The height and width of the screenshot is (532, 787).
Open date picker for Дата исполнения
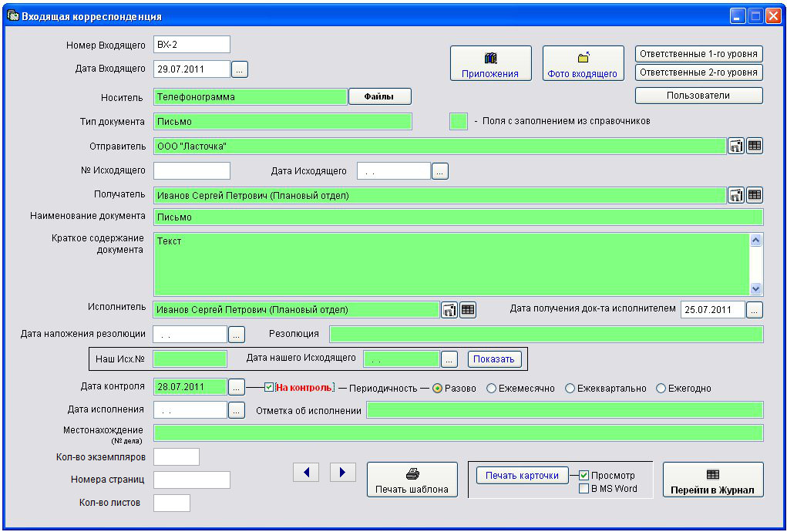click(x=237, y=410)
